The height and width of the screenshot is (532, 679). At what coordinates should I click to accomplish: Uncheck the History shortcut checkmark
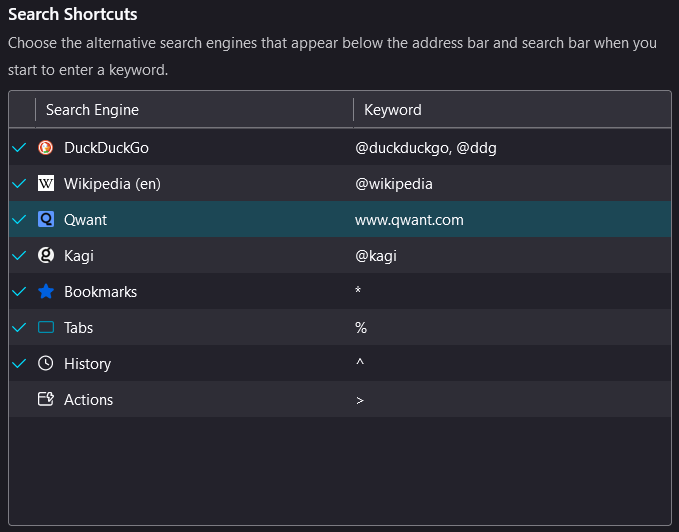19,363
